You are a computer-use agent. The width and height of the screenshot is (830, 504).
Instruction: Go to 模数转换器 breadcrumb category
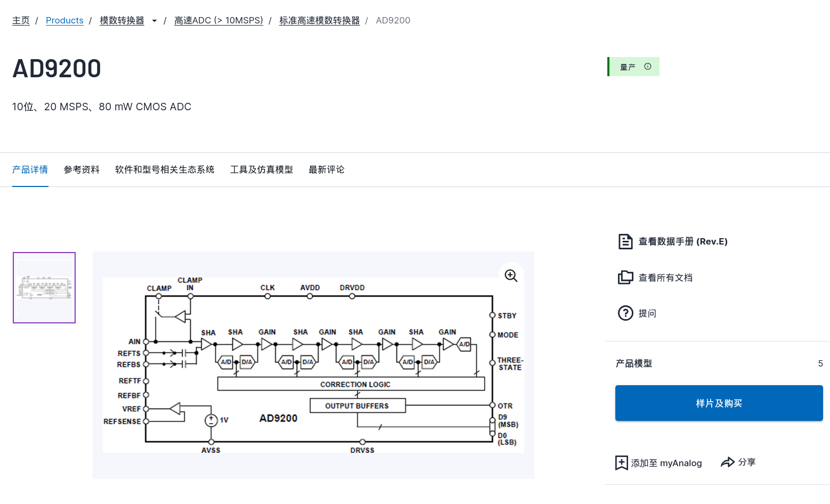tap(122, 20)
